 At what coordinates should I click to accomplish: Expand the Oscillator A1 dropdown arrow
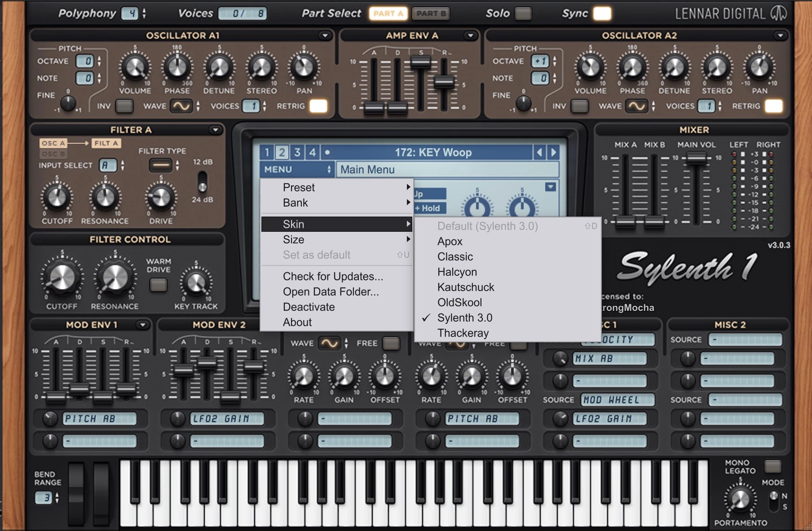[325, 35]
